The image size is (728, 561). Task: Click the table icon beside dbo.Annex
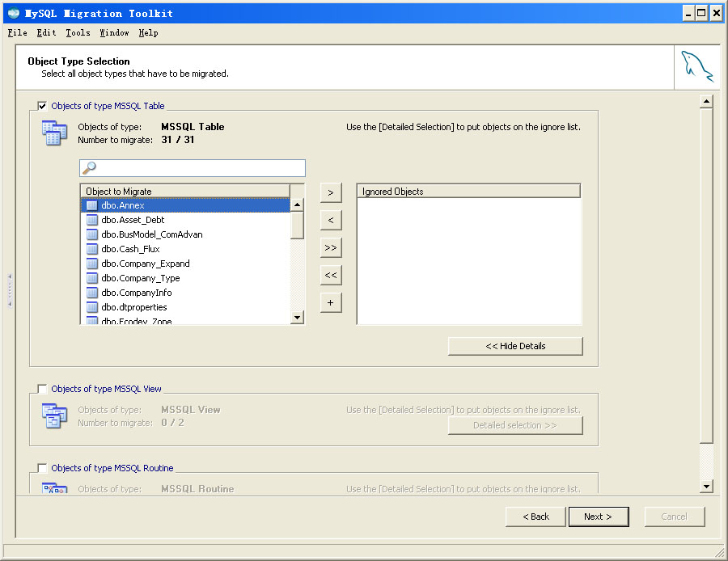[91, 205]
